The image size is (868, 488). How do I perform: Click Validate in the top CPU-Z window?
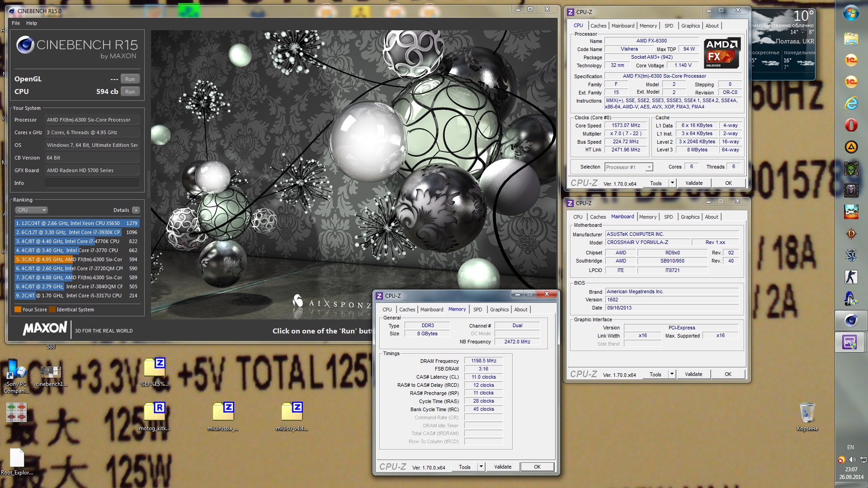[x=694, y=183]
